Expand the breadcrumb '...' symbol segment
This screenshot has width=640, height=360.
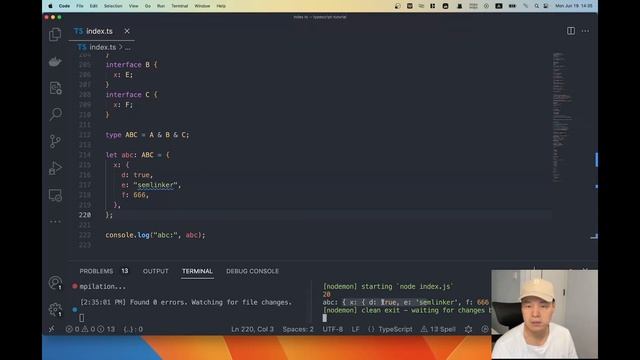pos(128,48)
